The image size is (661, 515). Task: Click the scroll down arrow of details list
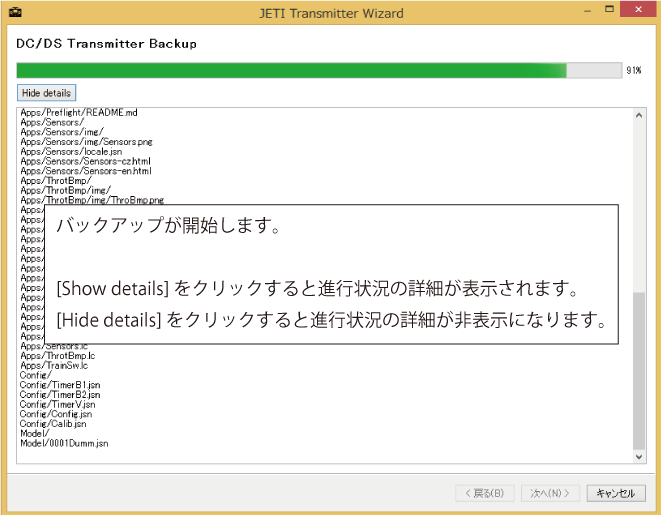tap(639, 457)
